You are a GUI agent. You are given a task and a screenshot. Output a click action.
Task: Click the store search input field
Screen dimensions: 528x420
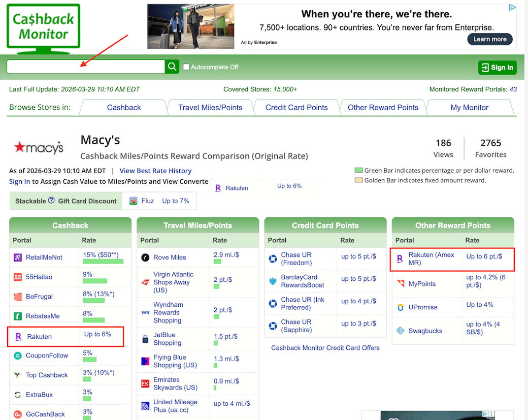click(x=85, y=67)
